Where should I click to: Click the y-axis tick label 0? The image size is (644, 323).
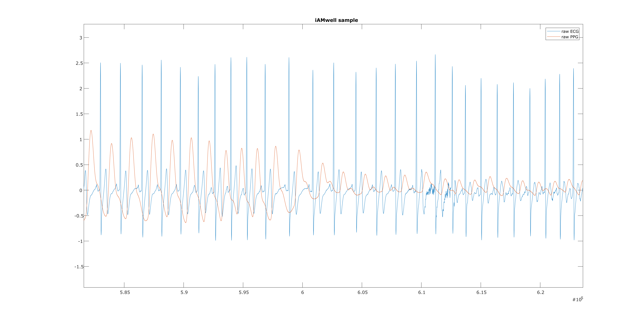[81, 190]
